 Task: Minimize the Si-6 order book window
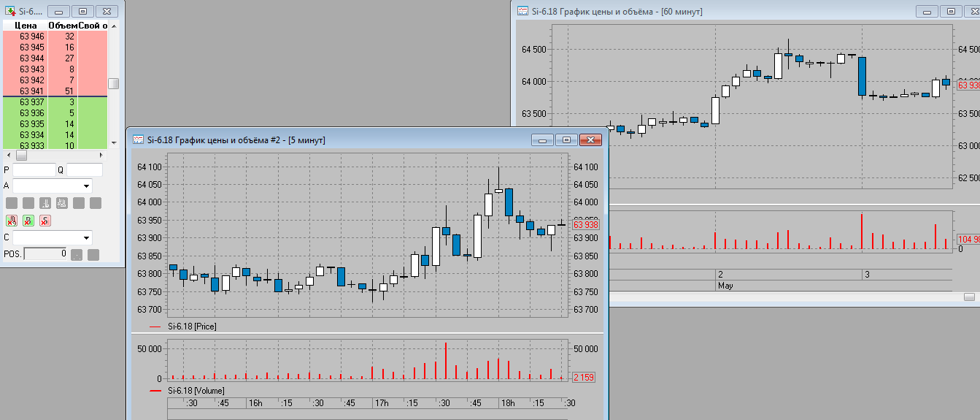tap(59, 12)
